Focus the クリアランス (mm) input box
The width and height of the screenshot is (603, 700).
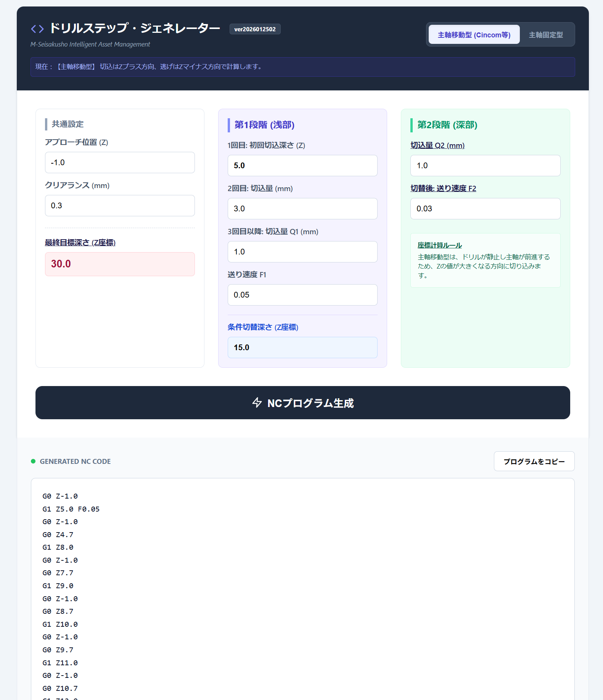tap(120, 206)
